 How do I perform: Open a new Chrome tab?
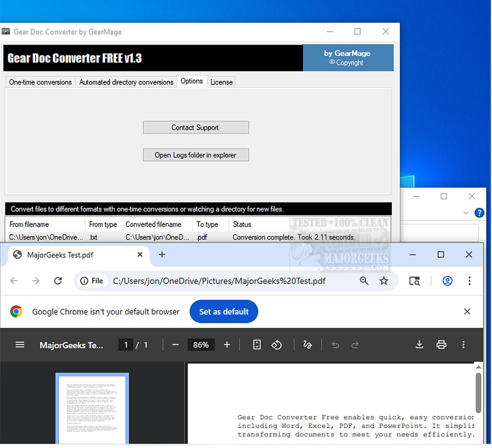click(162, 254)
